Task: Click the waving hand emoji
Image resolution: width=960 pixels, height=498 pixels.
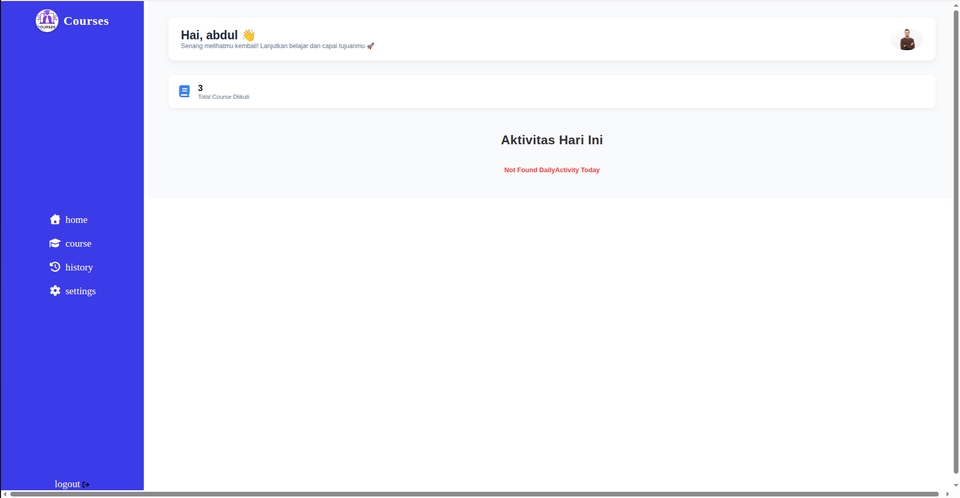Action: pyautogui.click(x=249, y=35)
